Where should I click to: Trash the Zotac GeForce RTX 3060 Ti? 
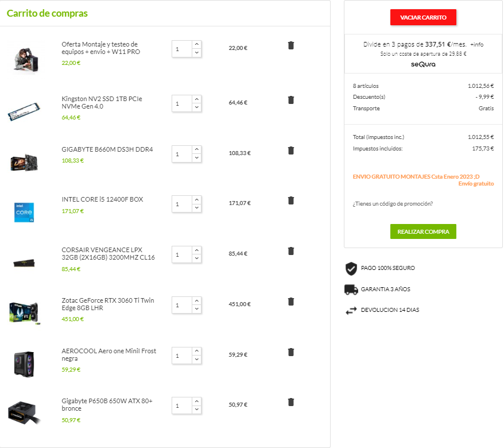click(x=291, y=302)
